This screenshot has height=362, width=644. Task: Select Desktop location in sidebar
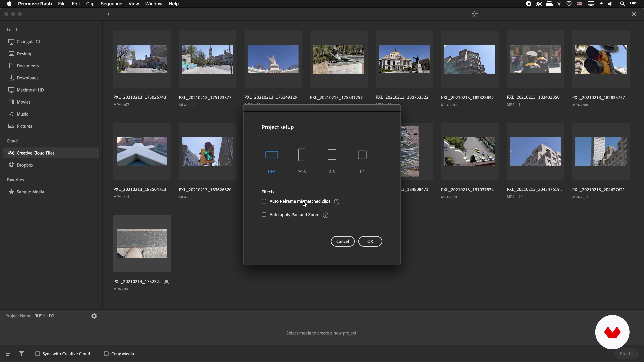pyautogui.click(x=51, y=53)
